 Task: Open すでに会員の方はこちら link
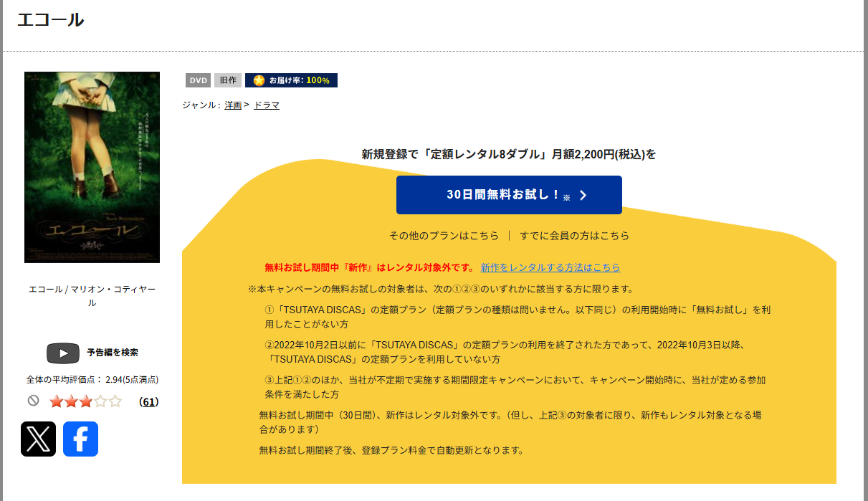pyautogui.click(x=575, y=236)
